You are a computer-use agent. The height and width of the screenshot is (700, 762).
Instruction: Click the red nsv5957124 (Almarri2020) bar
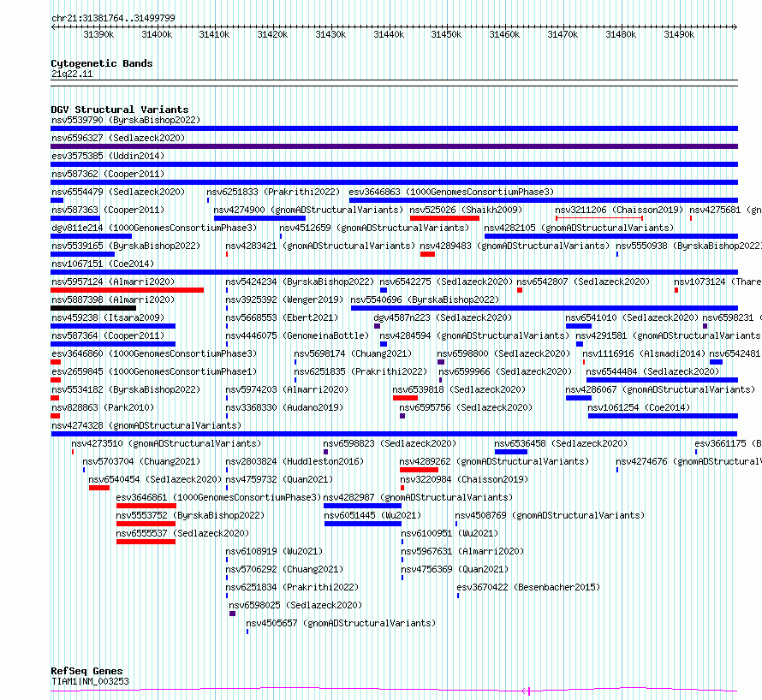pos(128,290)
